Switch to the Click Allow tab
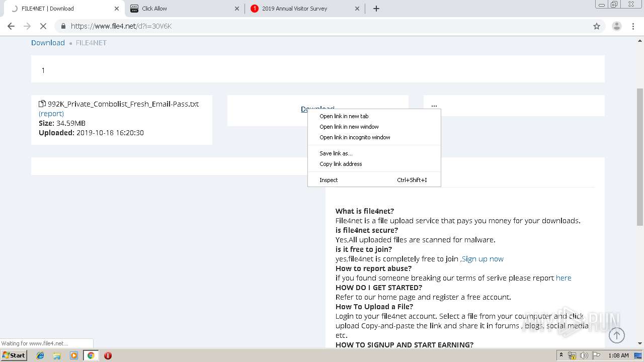The width and height of the screenshot is (644, 362). click(x=184, y=9)
